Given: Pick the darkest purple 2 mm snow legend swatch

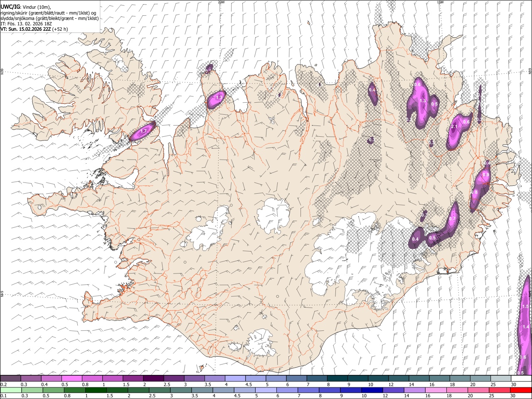Looking at the screenshot, I should tap(153, 379).
